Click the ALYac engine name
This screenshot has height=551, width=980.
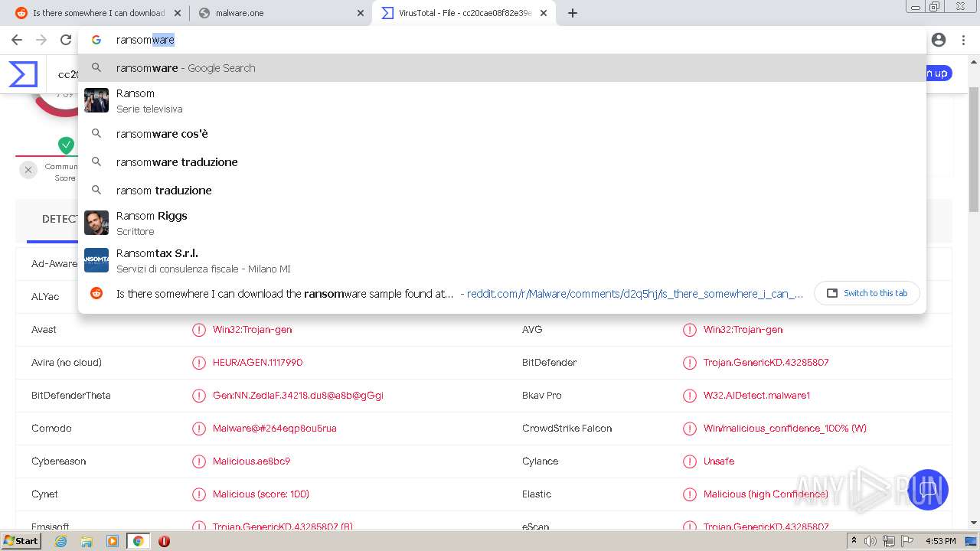pos(45,297)
